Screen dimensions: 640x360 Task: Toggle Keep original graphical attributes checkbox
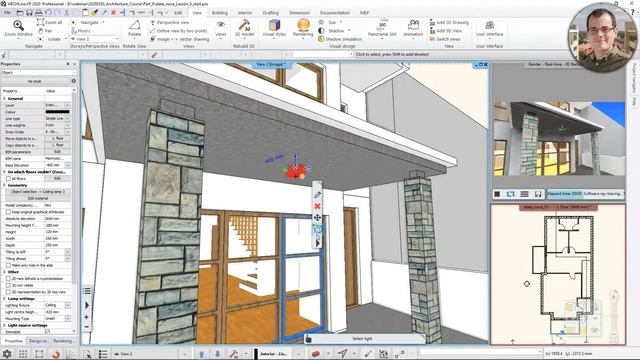(8, 212)
